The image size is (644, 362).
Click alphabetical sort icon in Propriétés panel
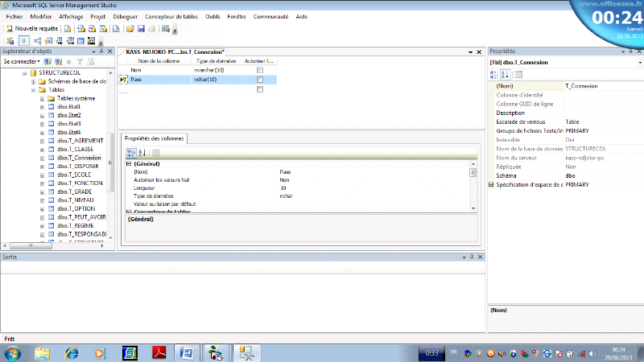click(506, 74)
